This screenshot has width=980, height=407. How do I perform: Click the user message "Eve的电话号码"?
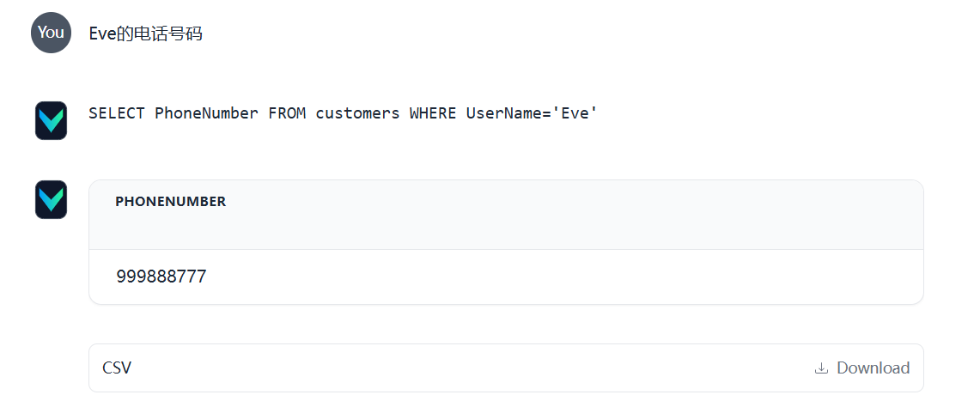pyautogui.click(x=146, y=33)
